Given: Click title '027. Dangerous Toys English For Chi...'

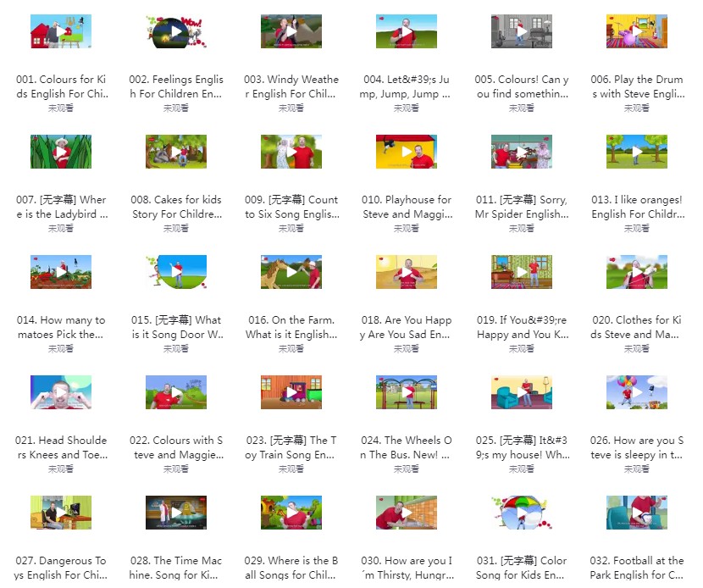Looking at the screenshot, I should point(60,568).
